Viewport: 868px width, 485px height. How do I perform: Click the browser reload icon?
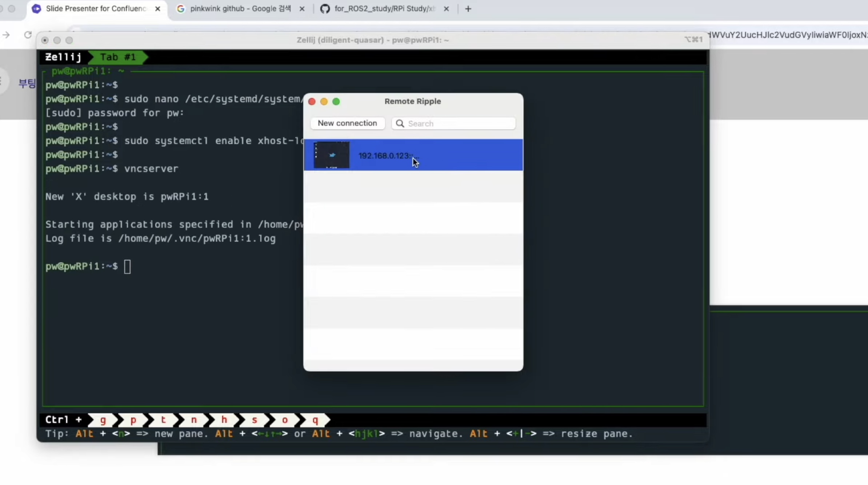coord(28,35)
